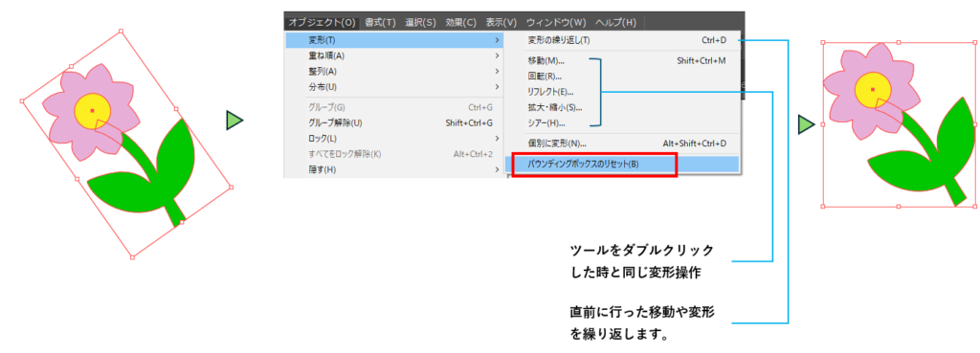Open the 表示(V) menu
The height and width of the screenshot is (353, 980).
coord(501,23)
